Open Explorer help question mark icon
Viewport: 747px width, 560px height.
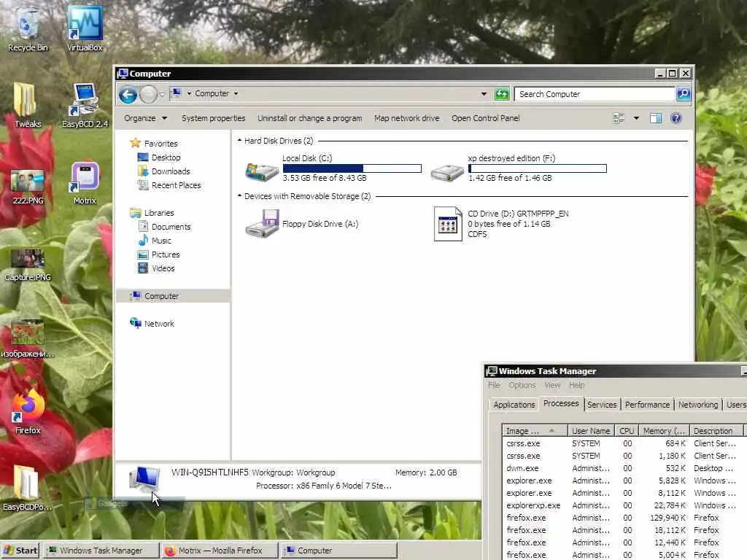pyautogui.click(x=676, y=118)
